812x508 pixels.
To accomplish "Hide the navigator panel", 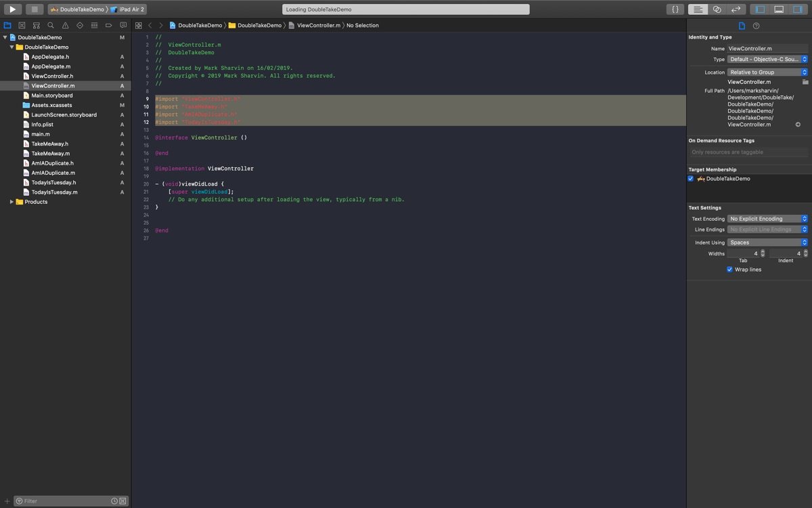I will tap(760, 9).
